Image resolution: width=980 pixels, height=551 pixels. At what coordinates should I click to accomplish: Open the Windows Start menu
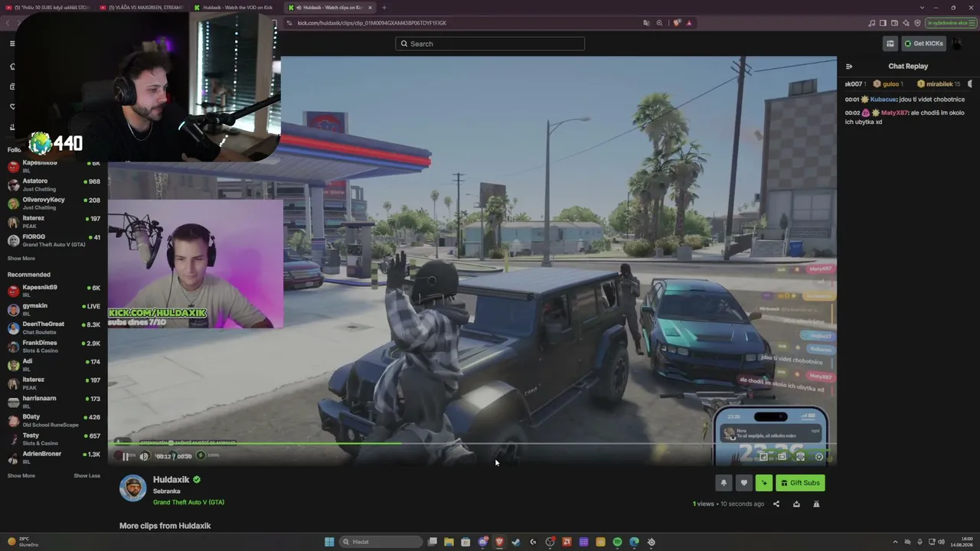pos(329,542)
